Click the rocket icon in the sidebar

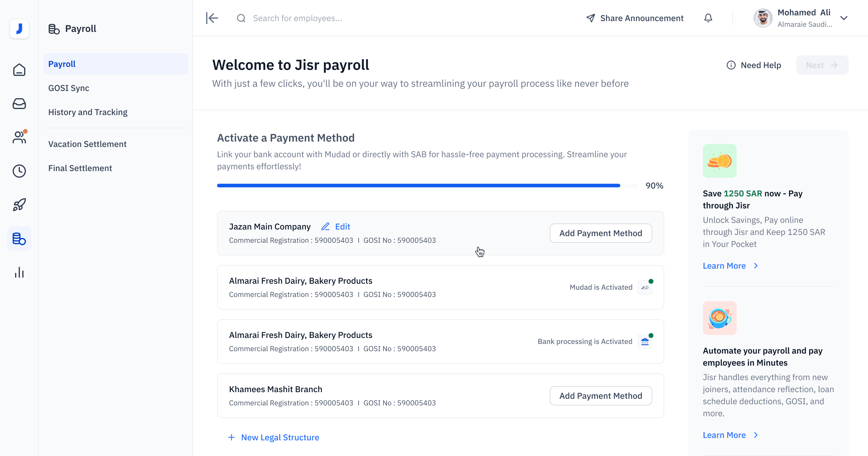[x=19, y=205]
